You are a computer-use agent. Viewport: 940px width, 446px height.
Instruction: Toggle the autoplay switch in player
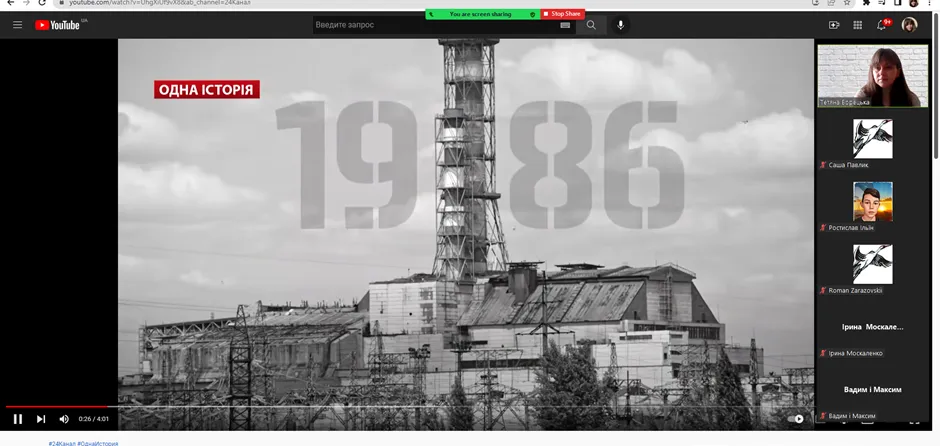pyautogui.click(x=796, y=419)
